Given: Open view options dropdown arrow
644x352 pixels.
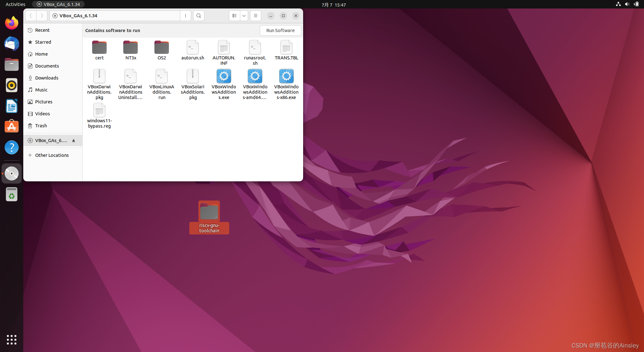Looking at the screenshot, I should click(x=244, y=16).
